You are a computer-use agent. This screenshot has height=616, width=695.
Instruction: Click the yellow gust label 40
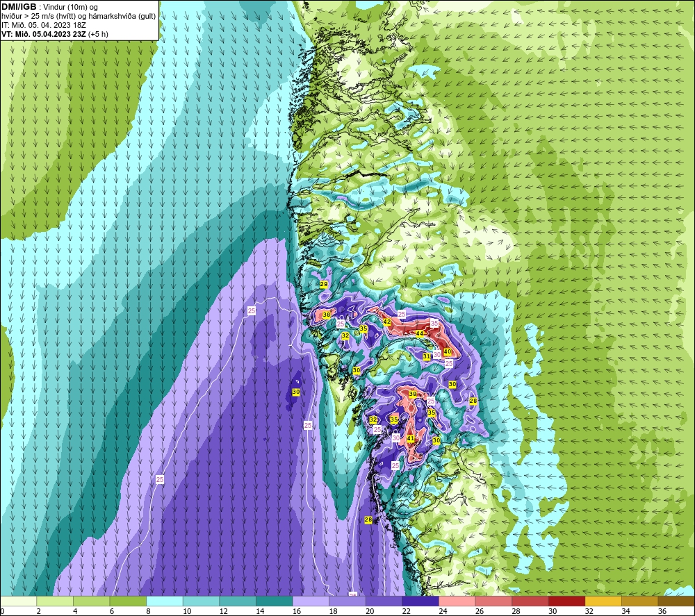click(x=448, y=351)
